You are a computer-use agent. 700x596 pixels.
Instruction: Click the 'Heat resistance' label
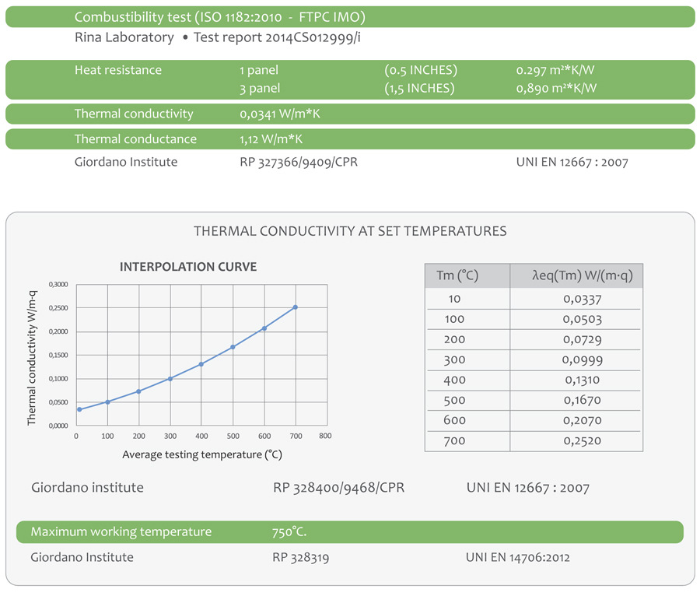(x=118, y=70)
